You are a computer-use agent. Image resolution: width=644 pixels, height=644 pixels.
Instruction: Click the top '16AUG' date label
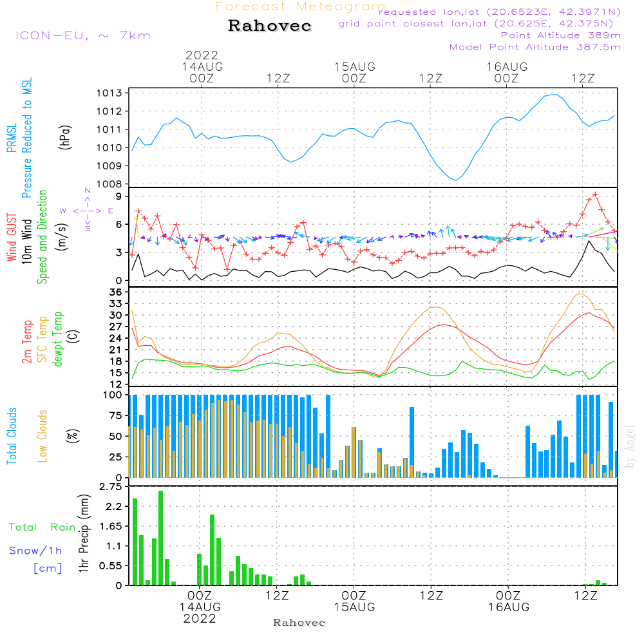(x=507, y=66)
